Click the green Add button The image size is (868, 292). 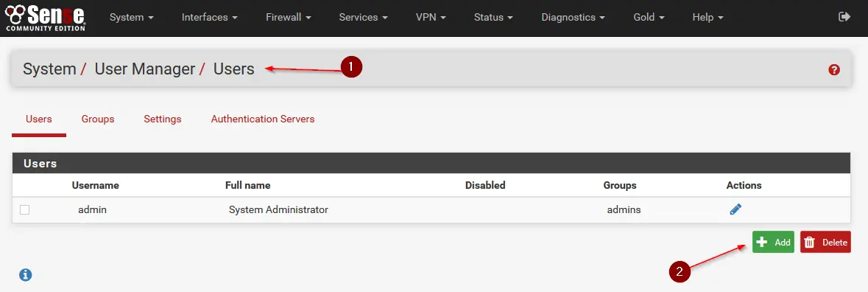(773, 242)
